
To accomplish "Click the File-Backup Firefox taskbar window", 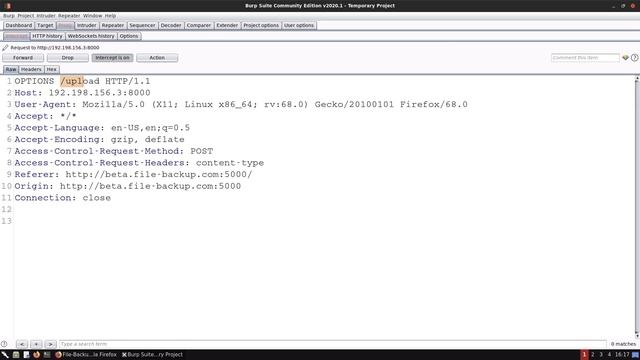I will click(86, 355).
